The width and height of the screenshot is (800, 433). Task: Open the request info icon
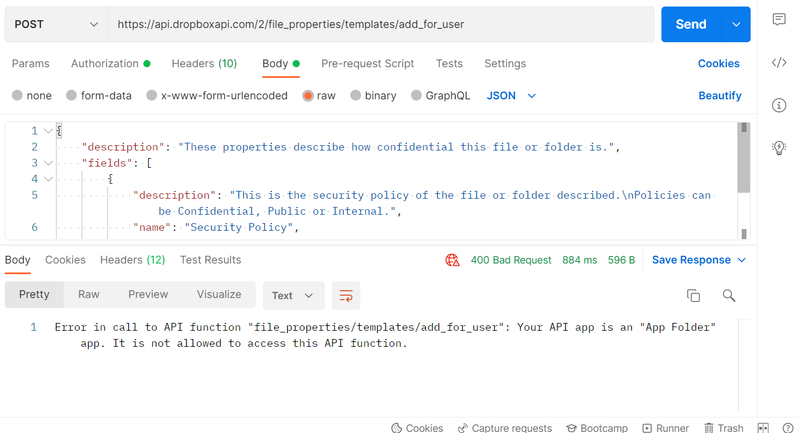[779, 106]
